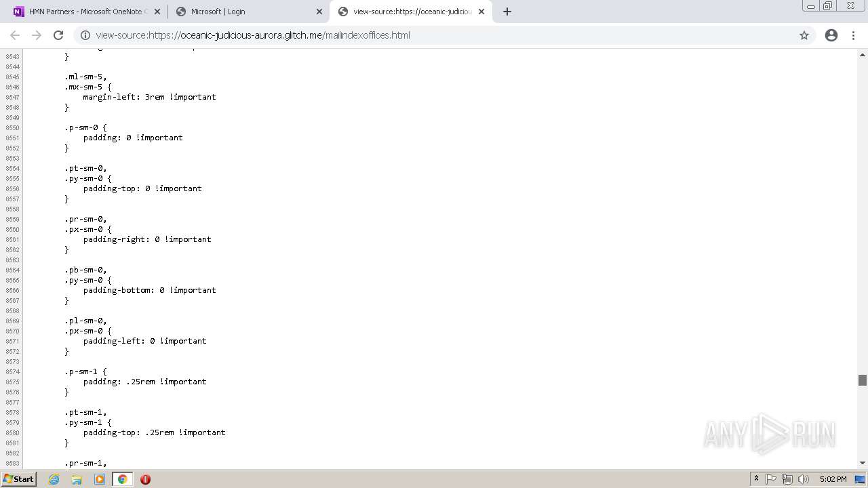Close the view-source tab
Viewport: 868px width, 488px height.
pyautogui.click(x=482, y=12)
